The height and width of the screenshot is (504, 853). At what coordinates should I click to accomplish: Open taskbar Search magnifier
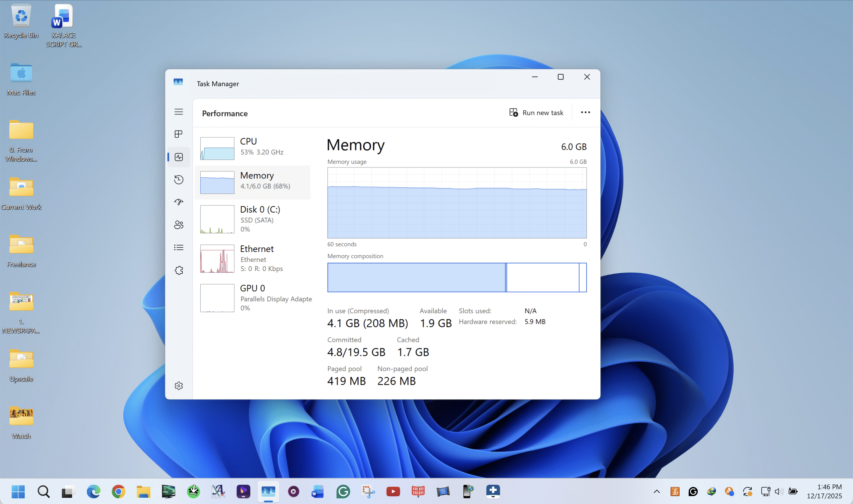click(44, 491)
